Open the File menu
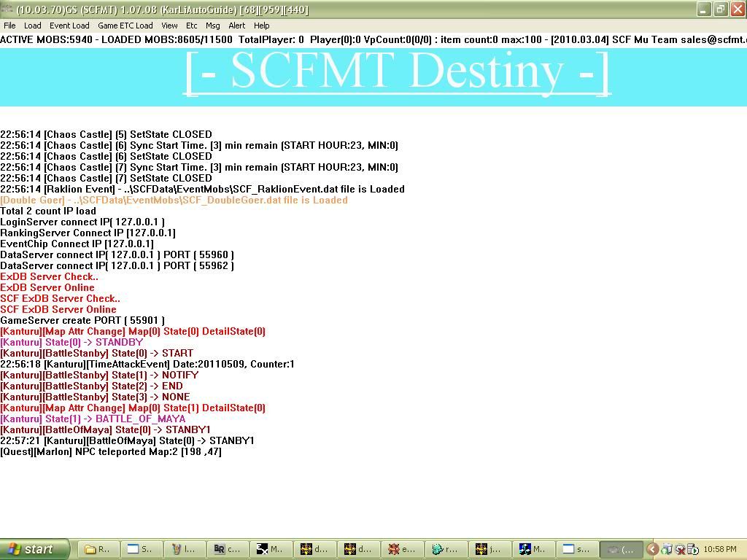747x560 pixels. [9, 26]
